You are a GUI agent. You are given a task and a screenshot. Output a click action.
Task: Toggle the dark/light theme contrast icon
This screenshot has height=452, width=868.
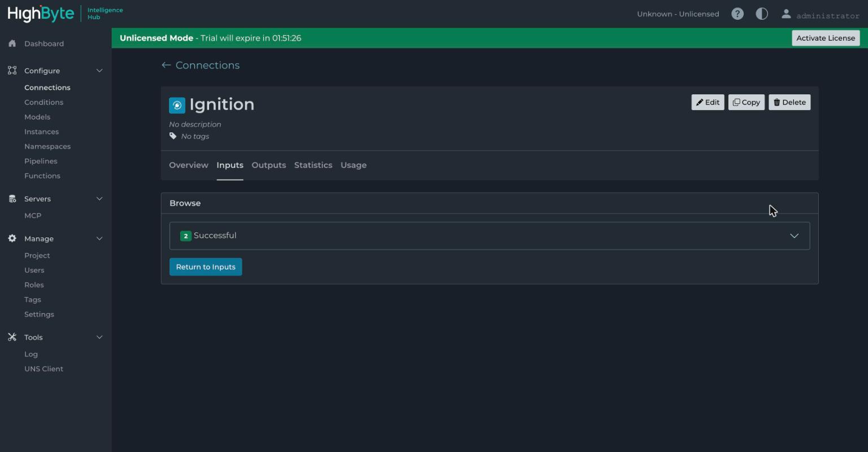coord(762,14)
